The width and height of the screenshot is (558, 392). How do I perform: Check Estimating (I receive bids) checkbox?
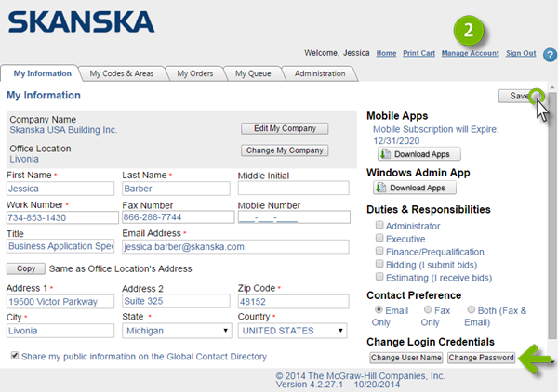click(x=379, y=277)
